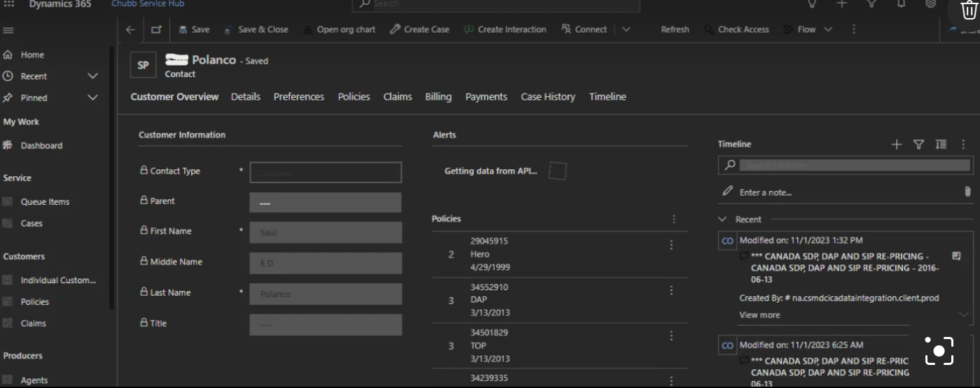980x388 pixels.
Task: Click the note attachment paperclip icon
Action: [968, 192]
